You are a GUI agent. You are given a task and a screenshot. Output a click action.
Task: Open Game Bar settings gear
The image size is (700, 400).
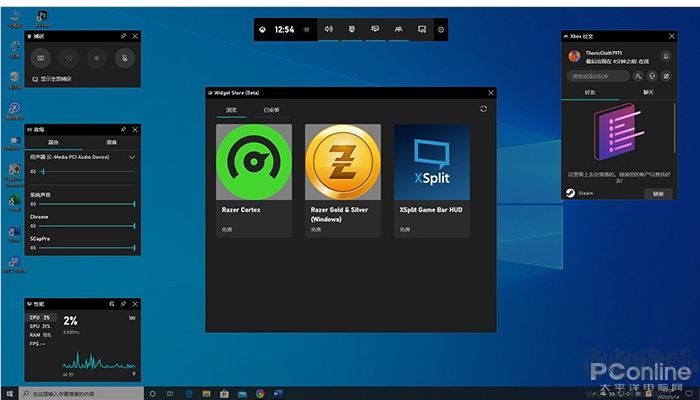tap(441, 29)
